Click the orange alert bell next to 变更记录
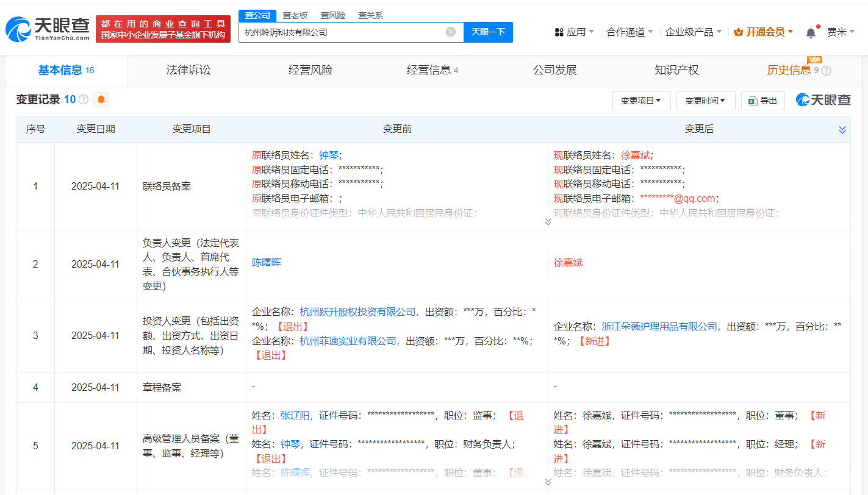The image size is (868, 495). [x=101, y=99]
